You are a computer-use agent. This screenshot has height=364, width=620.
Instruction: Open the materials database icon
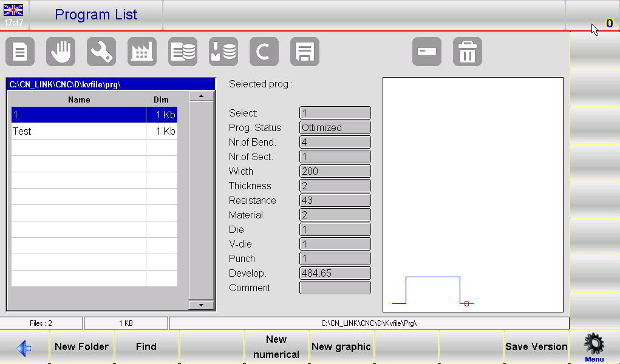tap(183, 52)
